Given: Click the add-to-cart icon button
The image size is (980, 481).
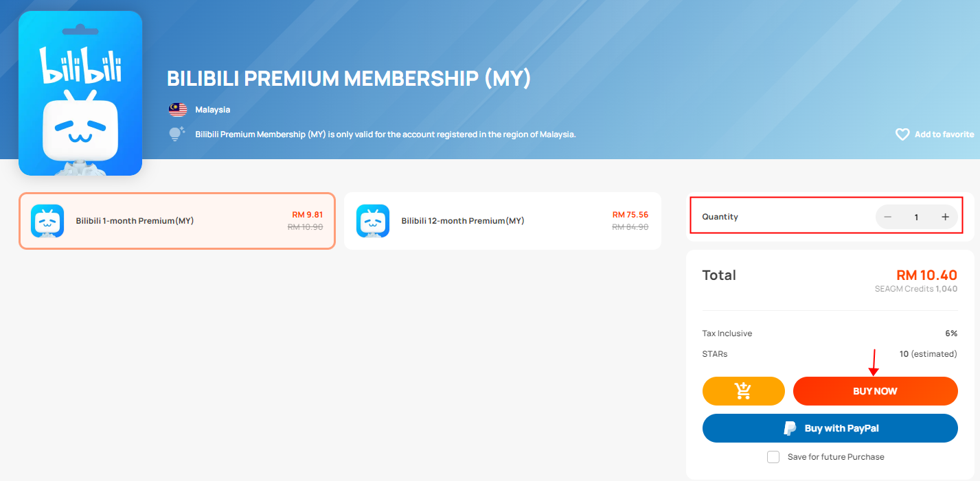Looking at the screenshot, I should click(x=743, y=391).
